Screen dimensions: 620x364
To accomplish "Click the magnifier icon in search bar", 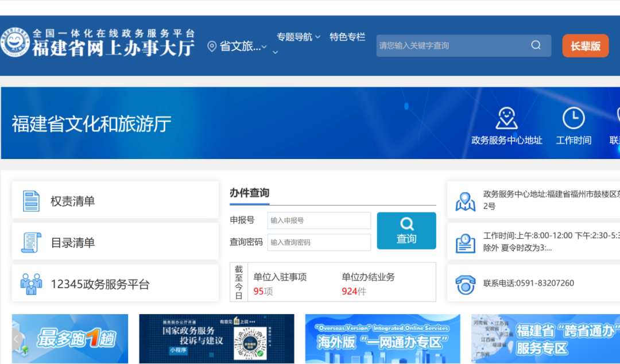I will click(x=536, y=45).
